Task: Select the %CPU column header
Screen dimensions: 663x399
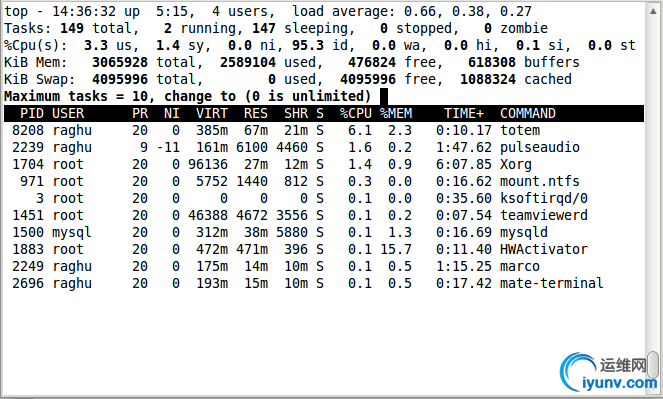Action: tap(356, 113)
